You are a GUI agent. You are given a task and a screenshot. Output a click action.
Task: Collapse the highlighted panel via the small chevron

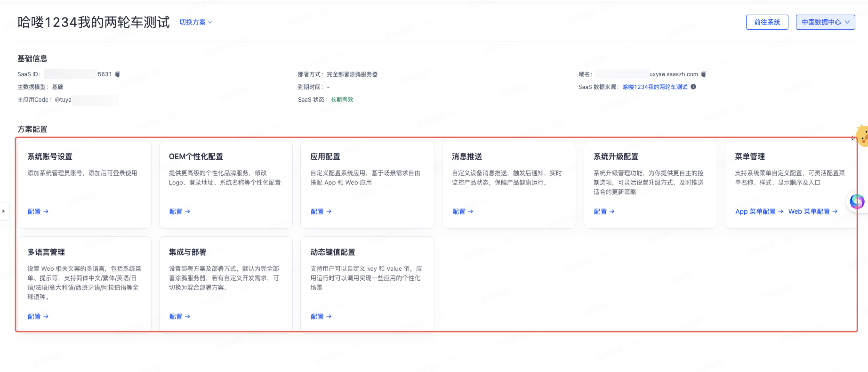point(853,138)
